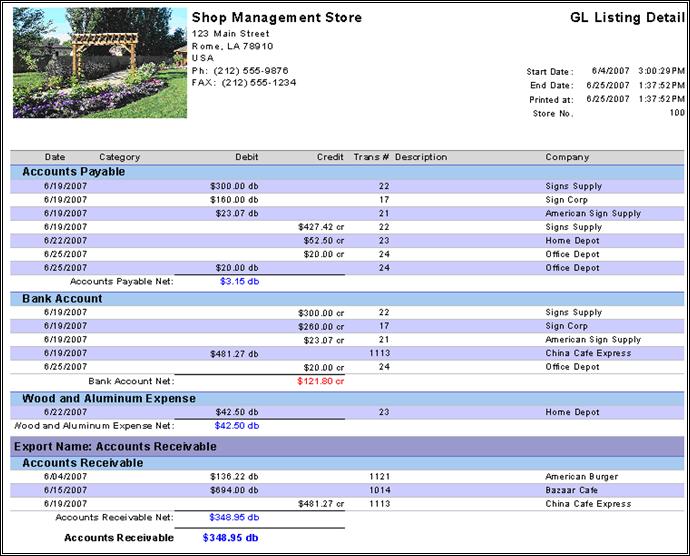Click Export Name: Accounts Receivable band
690x556 pixels.
(347, 446)
